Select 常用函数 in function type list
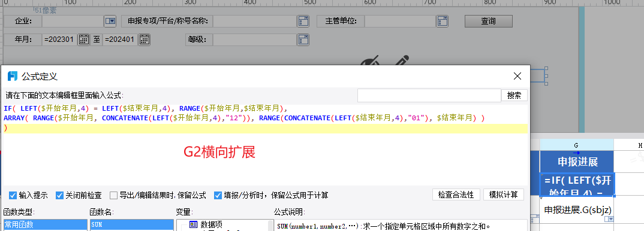 coord(45,225)
